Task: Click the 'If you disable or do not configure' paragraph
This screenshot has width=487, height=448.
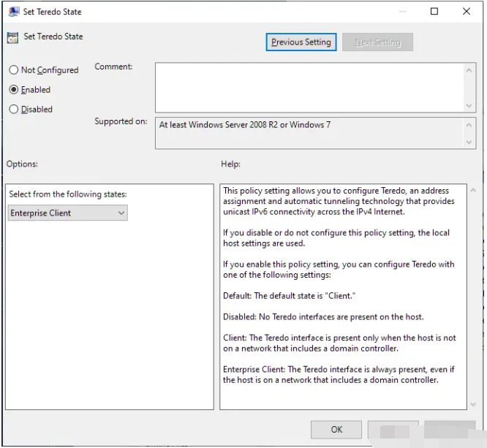Action: pos(336,238)
